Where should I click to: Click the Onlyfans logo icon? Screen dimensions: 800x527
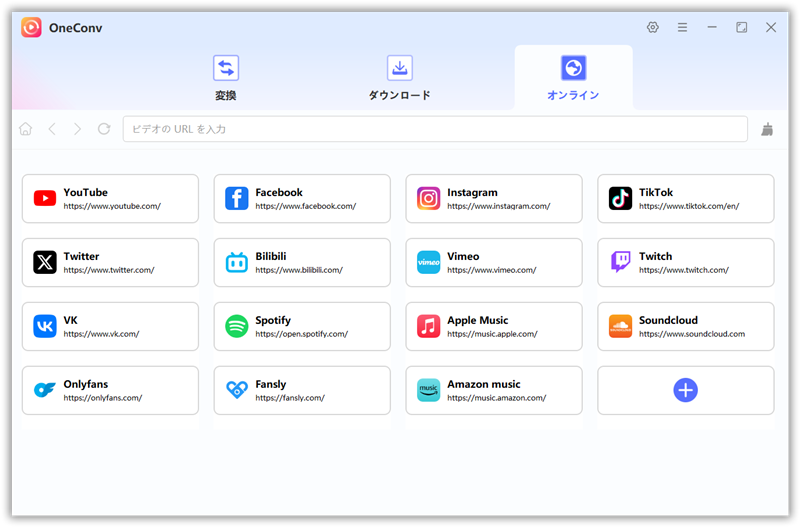pos(45,390)
